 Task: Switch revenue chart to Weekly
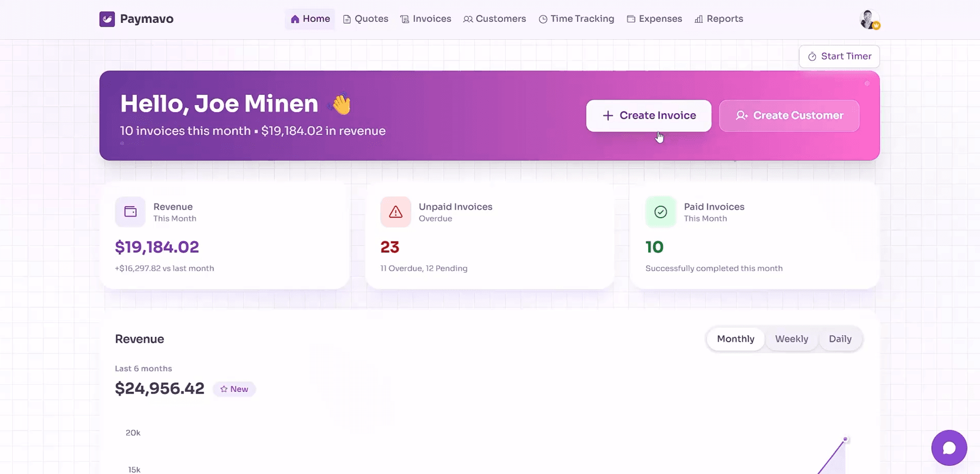791,339
